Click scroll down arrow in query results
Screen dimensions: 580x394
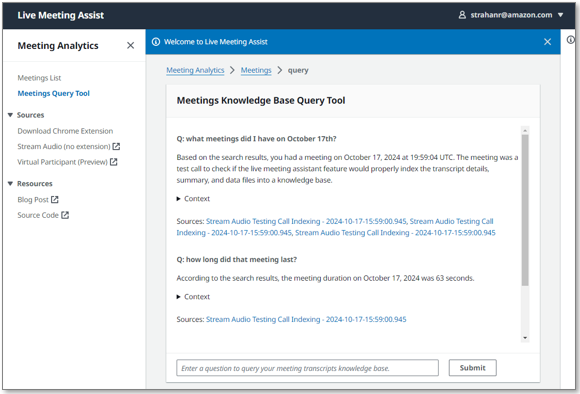(x=525, y=338)
